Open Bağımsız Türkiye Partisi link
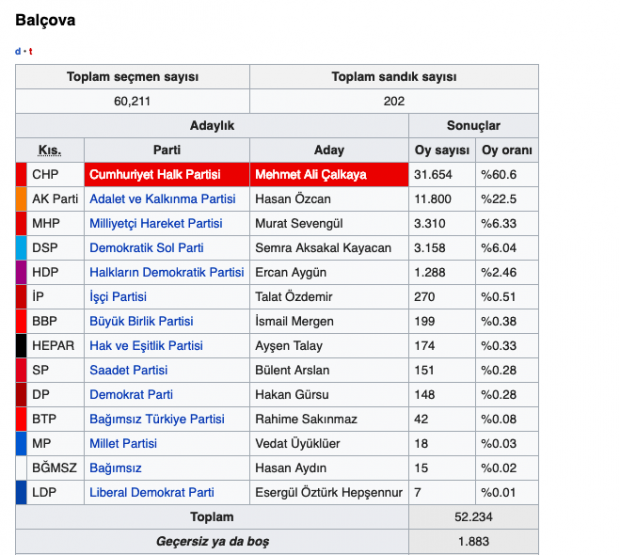This screenshot has height=555, width=620. [156, 419]
